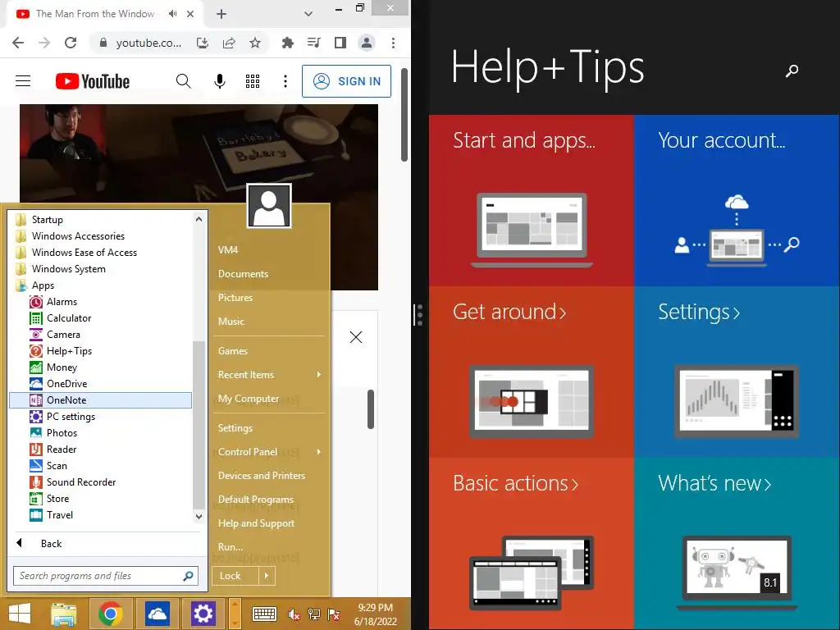
Task: Open the Basic actions tile in Help+Tips
Action: coord(531,543)
